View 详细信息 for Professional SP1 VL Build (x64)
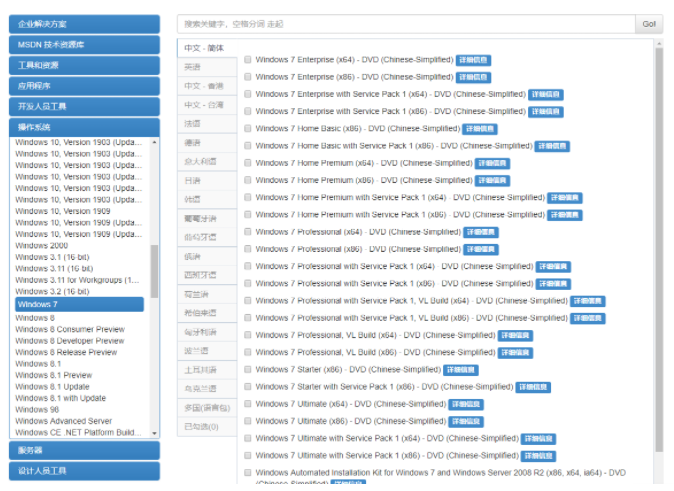The image size is (674, 491). click(x=588, y=301)
